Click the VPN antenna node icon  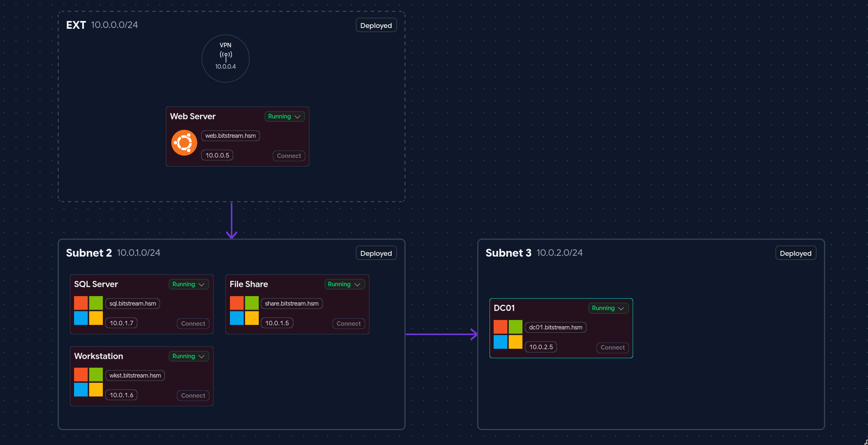point(225,56)
